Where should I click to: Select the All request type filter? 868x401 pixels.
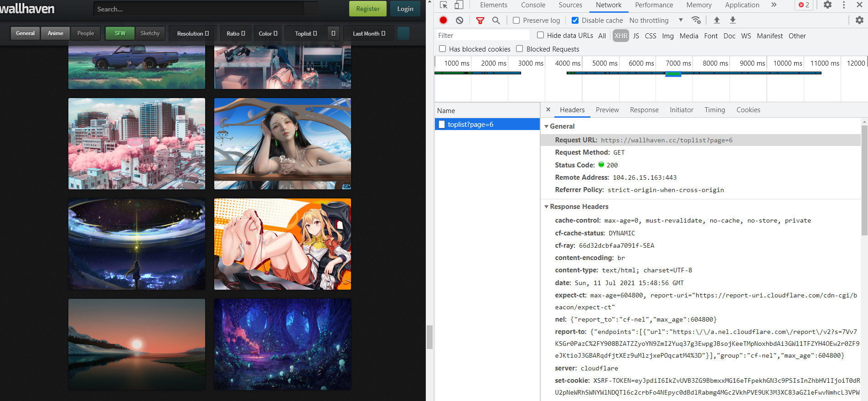tap(602, 36)
